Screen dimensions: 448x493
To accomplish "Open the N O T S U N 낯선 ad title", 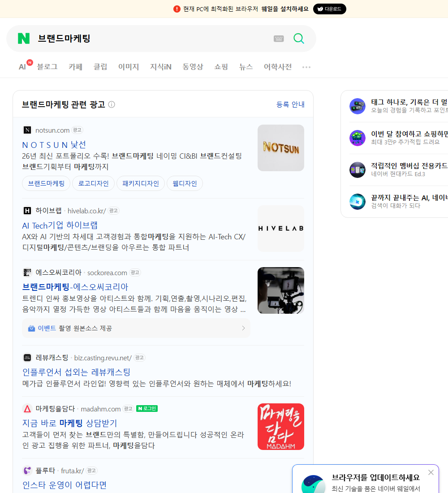I will point(54,145).
